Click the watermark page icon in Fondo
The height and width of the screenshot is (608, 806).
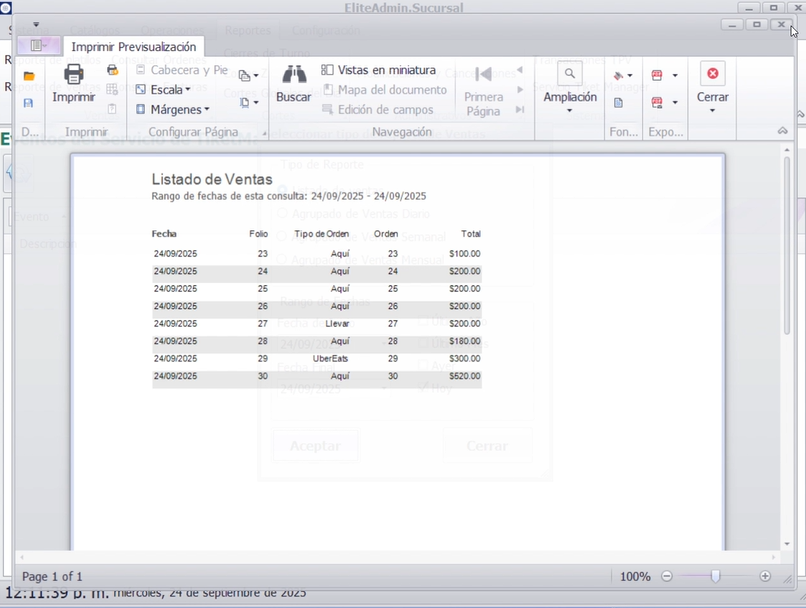click(x=619, y=103)
